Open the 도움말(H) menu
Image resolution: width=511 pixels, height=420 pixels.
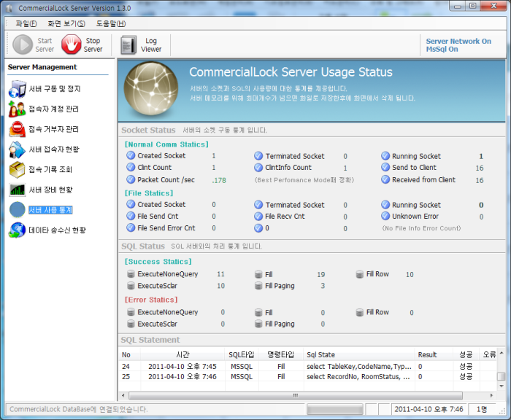point(111,24)
